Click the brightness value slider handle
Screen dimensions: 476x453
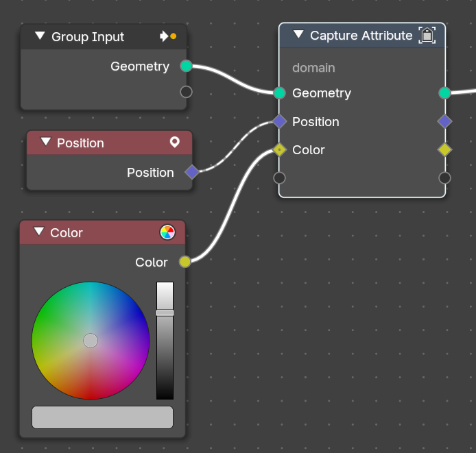165,313
